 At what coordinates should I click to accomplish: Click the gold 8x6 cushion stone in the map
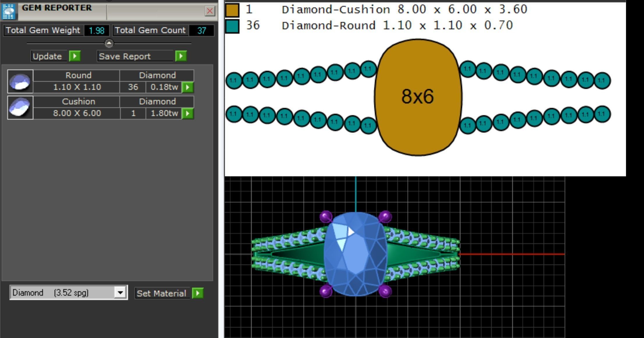point(418,97)
